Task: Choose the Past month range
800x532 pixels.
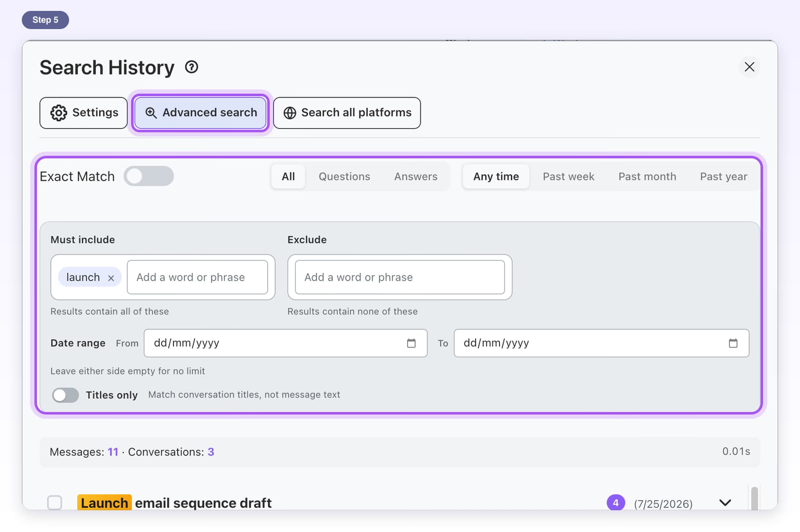Action: tap(647, 176)
